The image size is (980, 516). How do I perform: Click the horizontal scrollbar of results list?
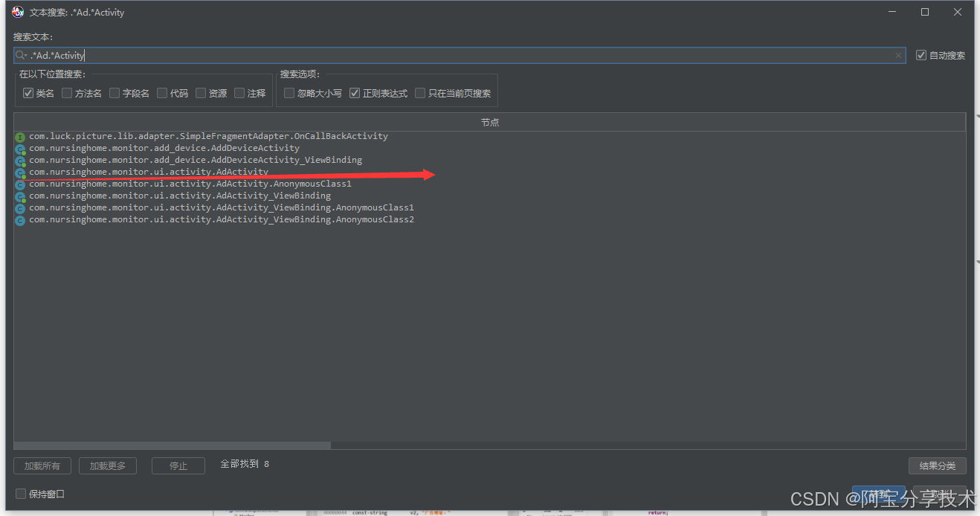173,445
